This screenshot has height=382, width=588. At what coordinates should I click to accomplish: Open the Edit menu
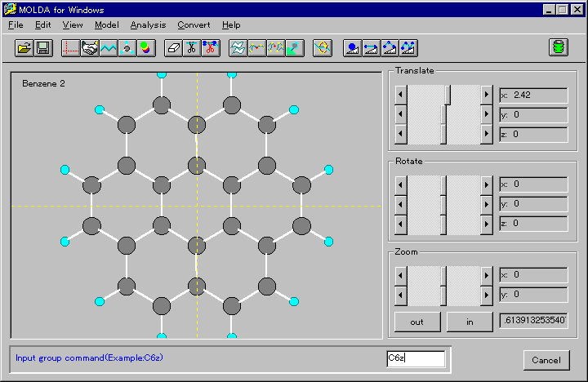click(42, 25)
